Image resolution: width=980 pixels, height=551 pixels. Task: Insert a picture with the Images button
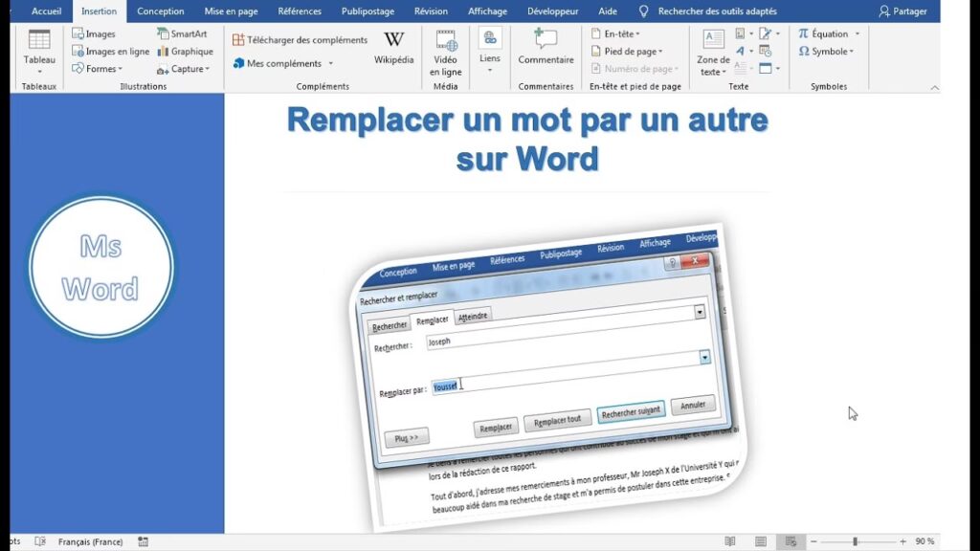coord(94,34)
